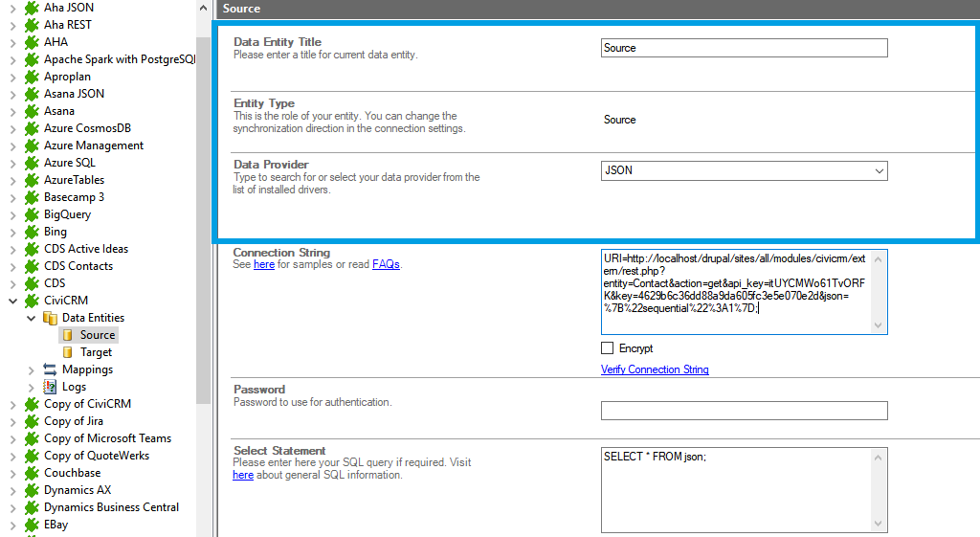Click the Azure SQL connection icon
This screenshot has width=980, height=537.
click(31, 163)
